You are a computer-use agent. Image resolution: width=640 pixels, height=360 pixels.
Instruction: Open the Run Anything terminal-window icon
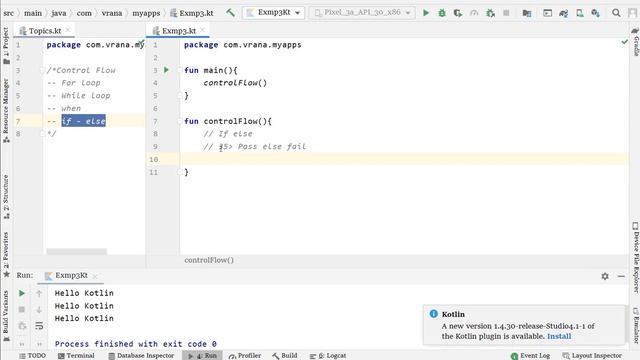click(547, 13)
